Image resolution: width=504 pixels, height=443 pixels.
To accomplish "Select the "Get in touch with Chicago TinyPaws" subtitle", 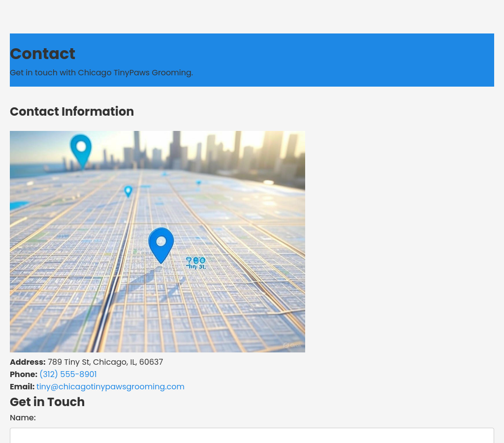I will 101,73.
